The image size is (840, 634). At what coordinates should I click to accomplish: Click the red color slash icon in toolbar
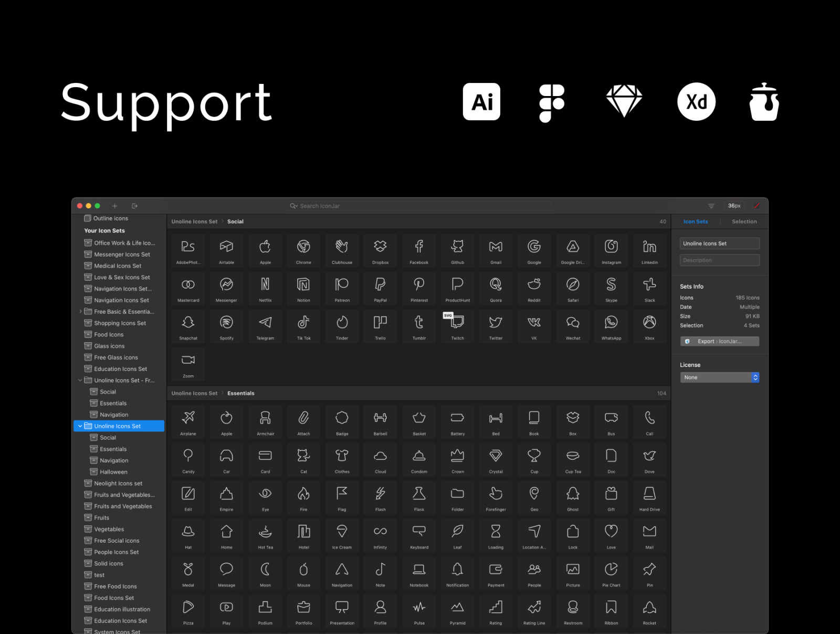coord(757,206)
